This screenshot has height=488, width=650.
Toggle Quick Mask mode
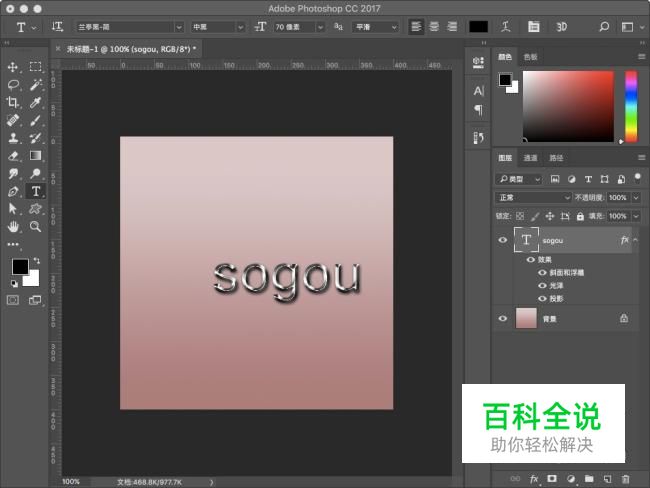pyautogui.click(x=13, y=300)
